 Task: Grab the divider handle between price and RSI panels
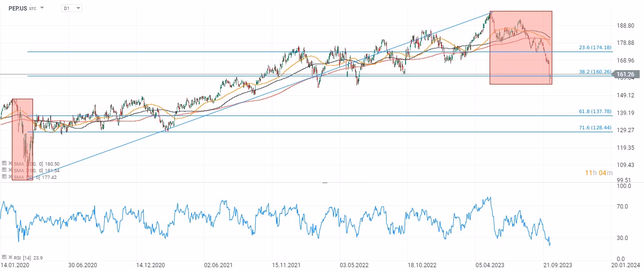click(x=324, y=182)
